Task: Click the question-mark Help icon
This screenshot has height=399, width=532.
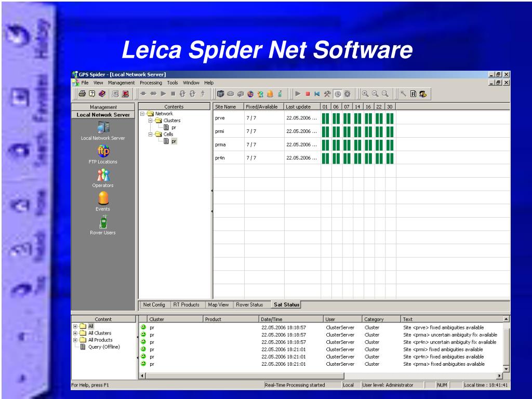Action: 92,94
